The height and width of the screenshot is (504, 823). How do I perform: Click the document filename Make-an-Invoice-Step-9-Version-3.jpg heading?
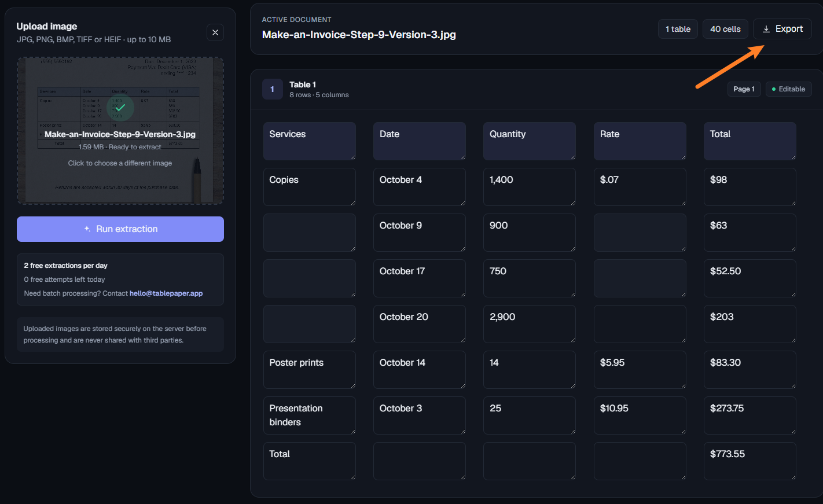pos(359,35)
